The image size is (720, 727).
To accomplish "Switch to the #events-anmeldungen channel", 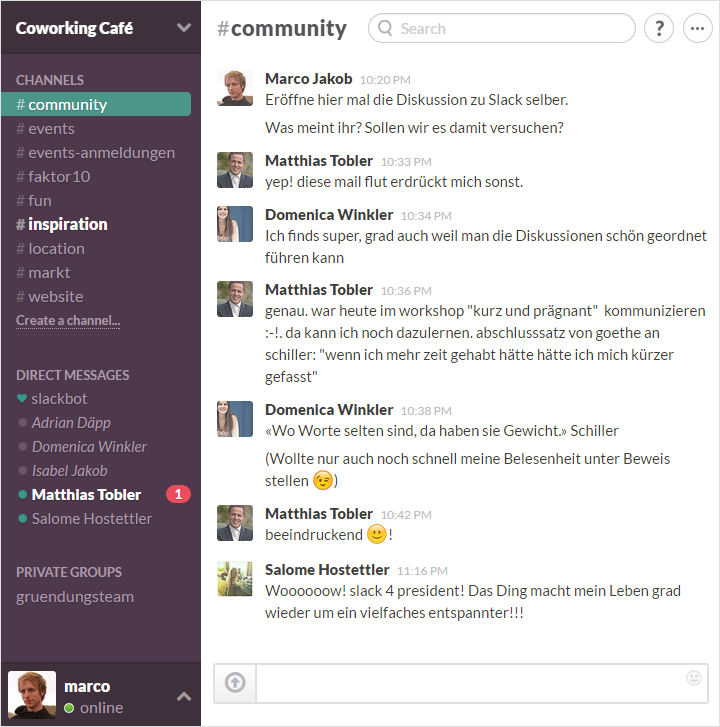I will tap(96, 153).
